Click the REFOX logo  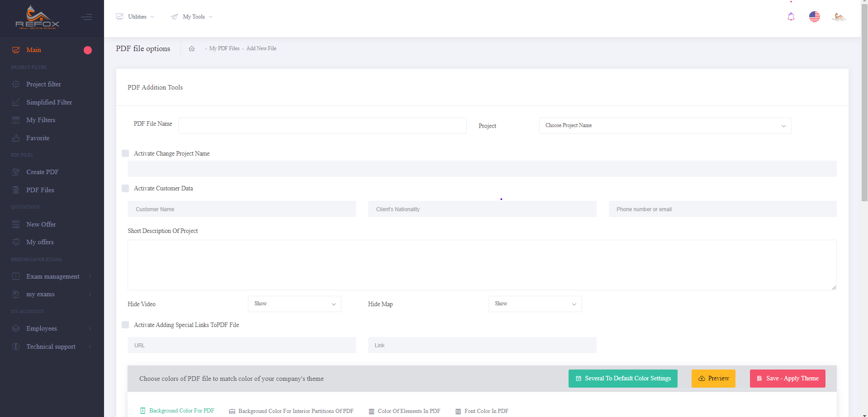(38, 18)
